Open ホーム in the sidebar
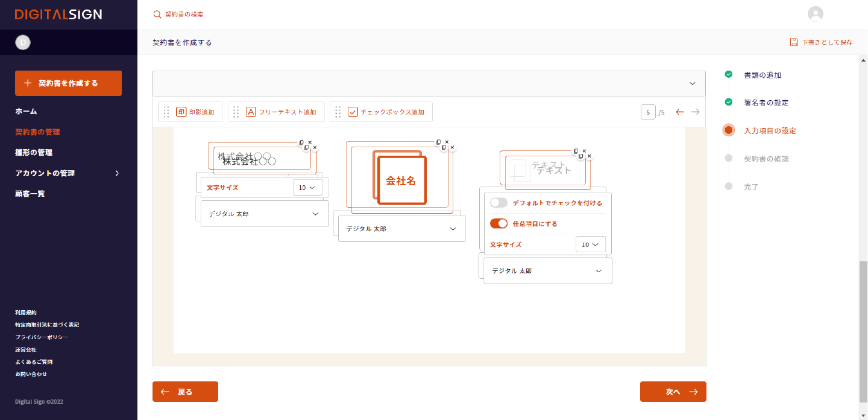This screenshot has height=420, width=868. (x=26, y=112)
